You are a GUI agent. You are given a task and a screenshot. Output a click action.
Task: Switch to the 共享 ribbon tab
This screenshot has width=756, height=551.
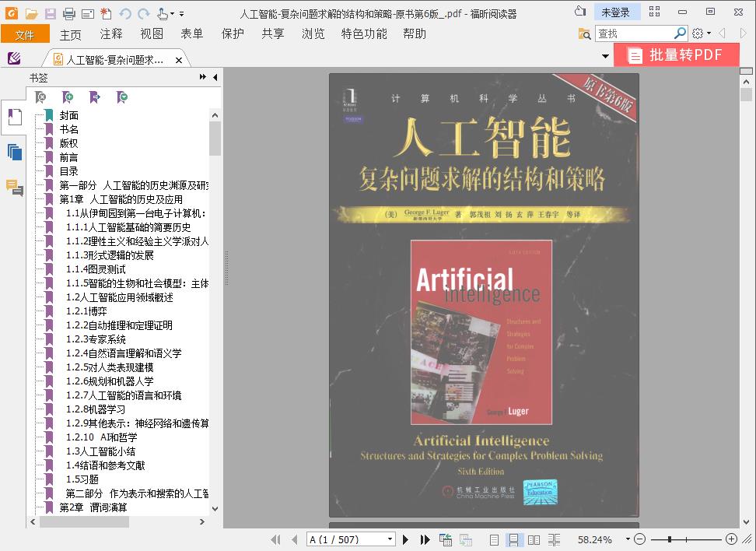coord(273,33)
